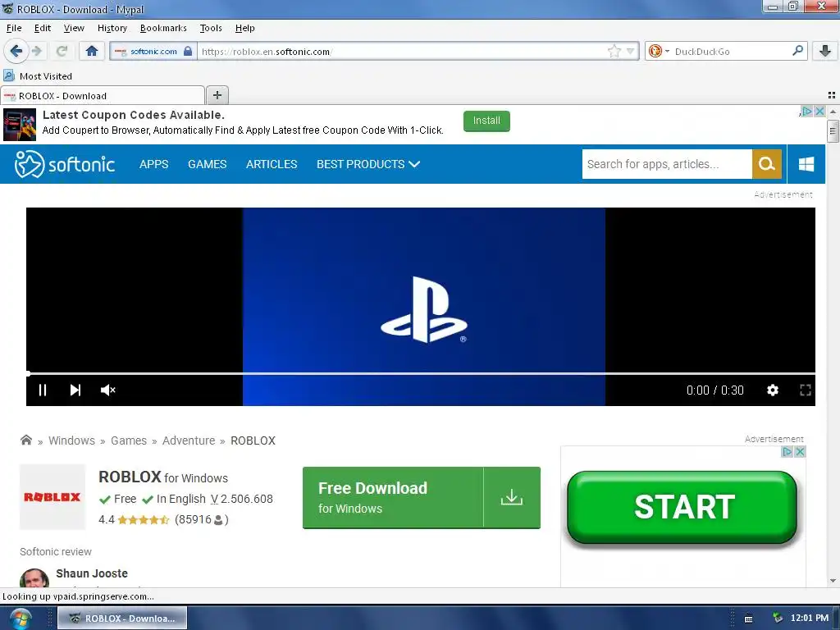Go to the ARTICLES section
Screen dimensions: 840x630
pos(272,164)
